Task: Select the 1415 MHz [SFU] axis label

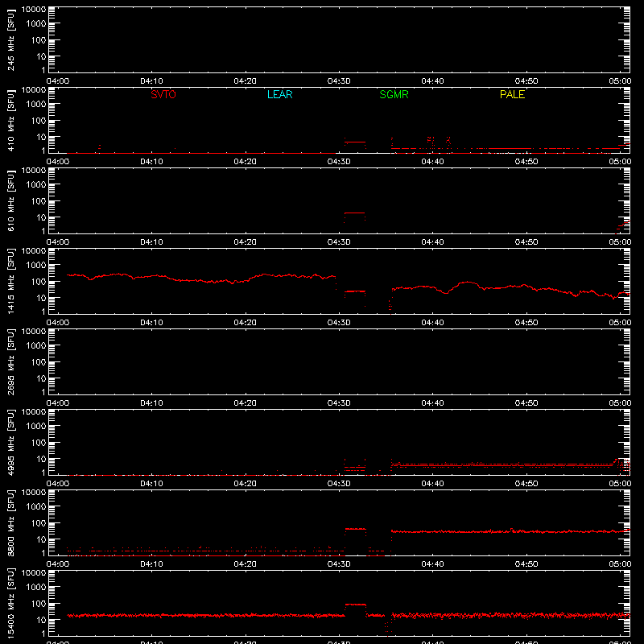Action: [11, 281]
